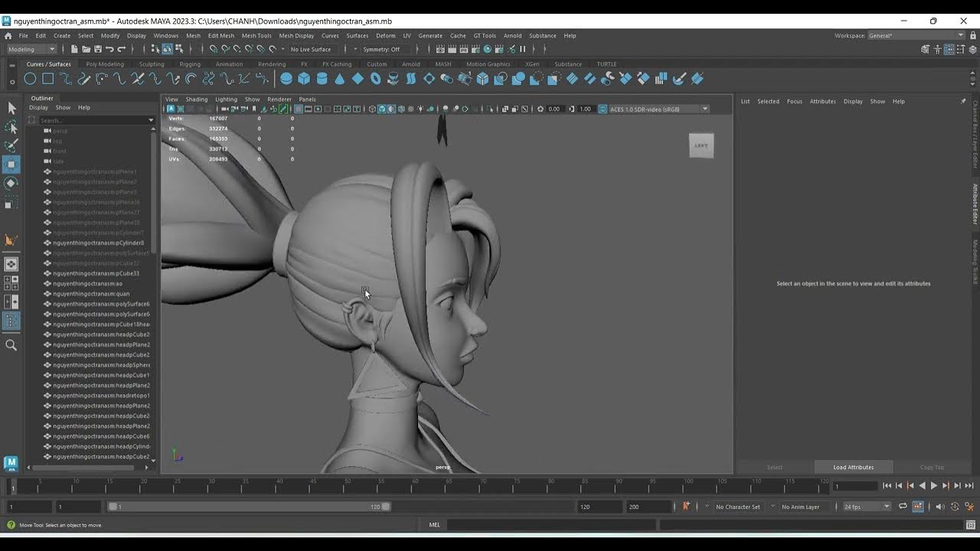Pick the Select tool arrow in the toolbox
The image size is (980, 551).
11,109
